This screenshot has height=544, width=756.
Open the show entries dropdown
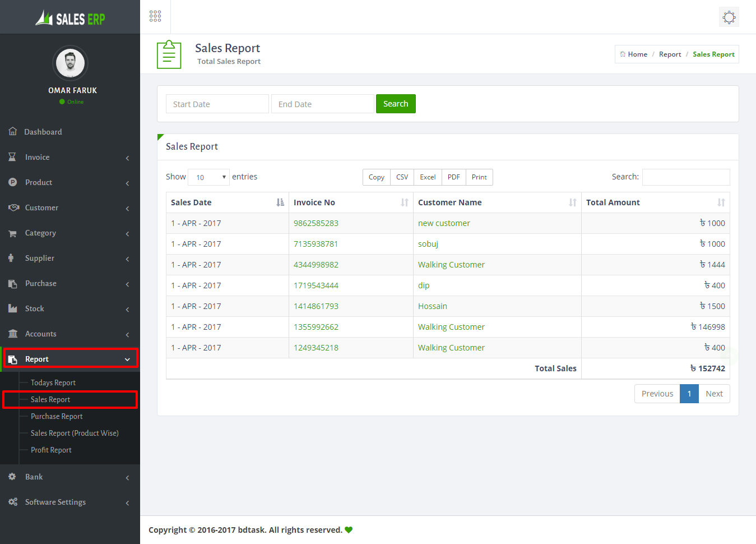pyautogui.click(x=208, y=177)
